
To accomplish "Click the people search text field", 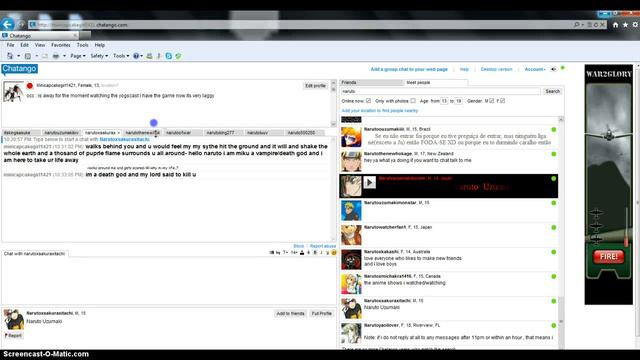I will click(x=440, y=91).
